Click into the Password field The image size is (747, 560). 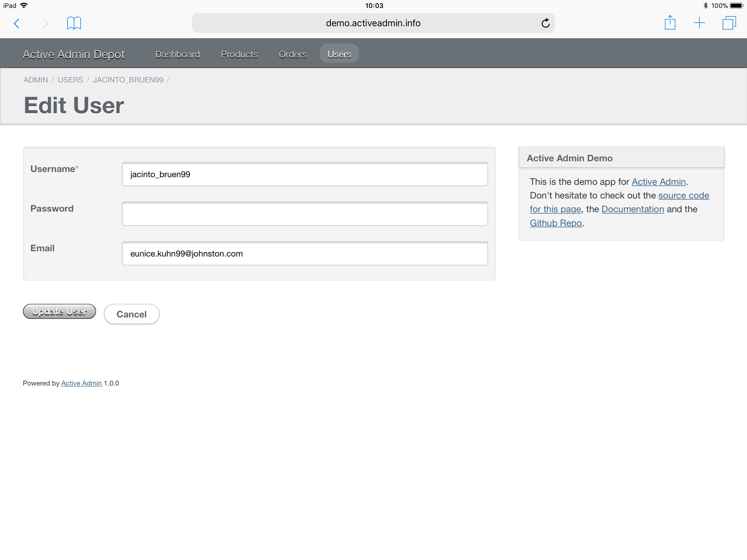[305, 214]
